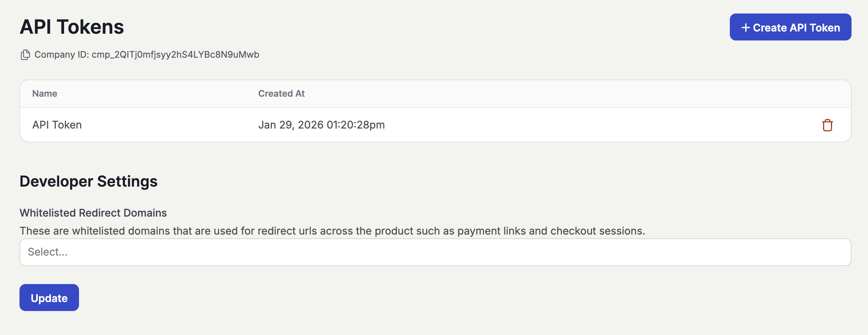The image size is (868, 335).
Task: Delete the API Token with the trash icon
Action: pos(827,125)
